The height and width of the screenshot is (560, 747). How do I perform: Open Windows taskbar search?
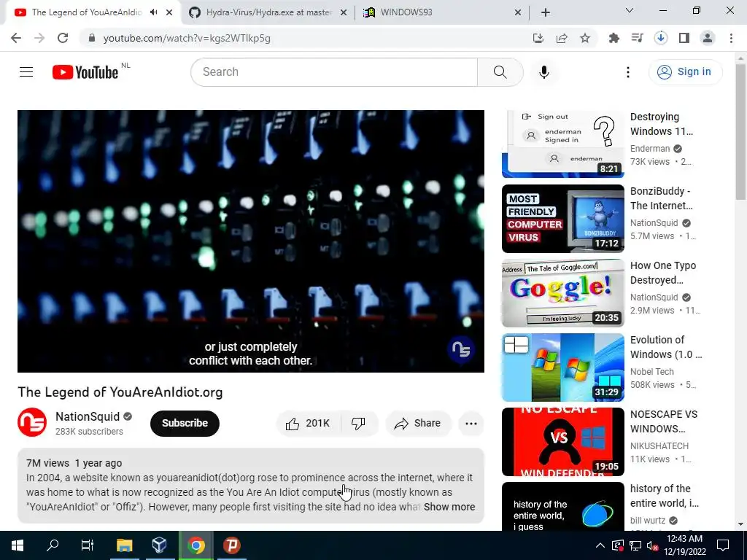point(53,545)
